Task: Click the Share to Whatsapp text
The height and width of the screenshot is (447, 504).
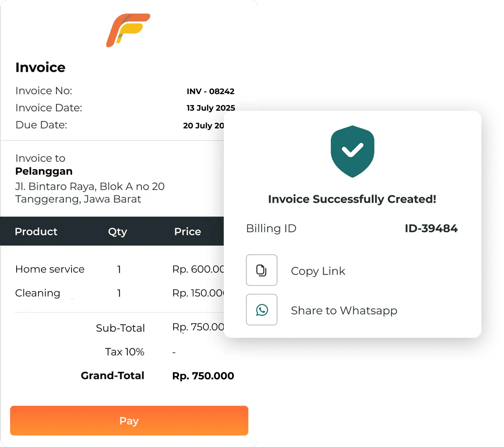Action: coord(344,311)
